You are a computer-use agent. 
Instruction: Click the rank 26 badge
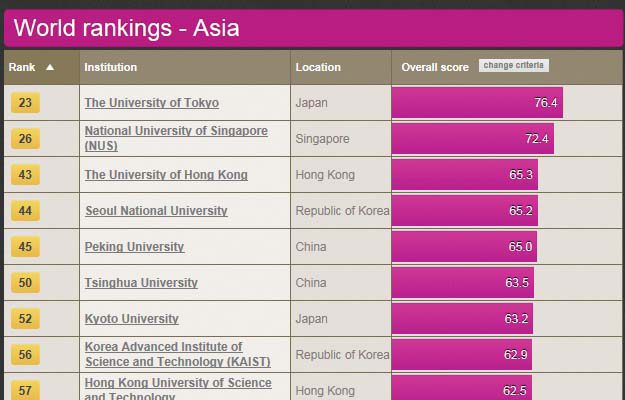[25, 139]
